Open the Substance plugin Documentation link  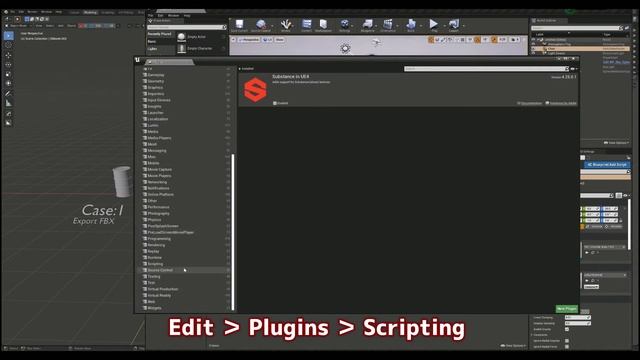530,103
